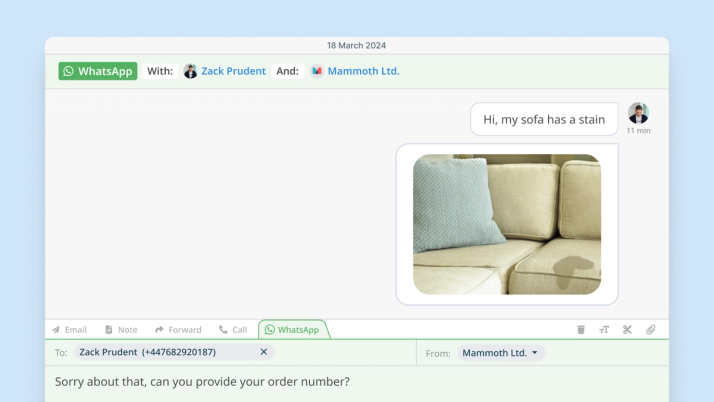
Task: Remove Zack Prudent recipient with X
Action: [x=264, y=352]
